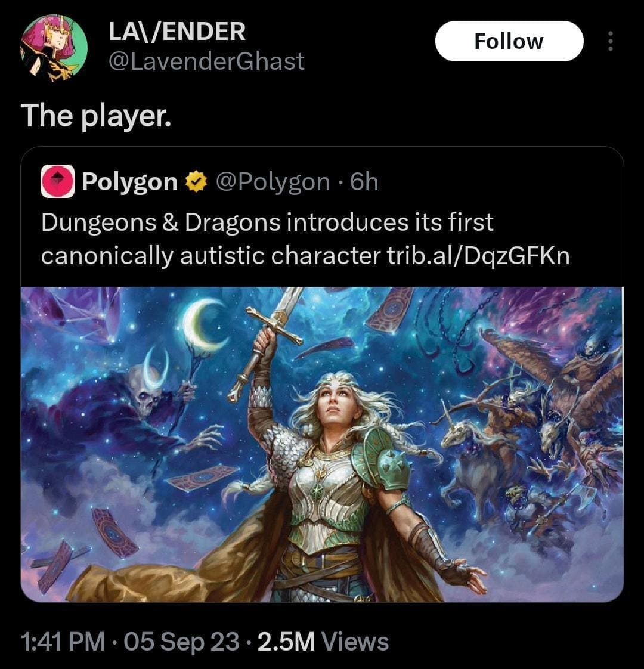Viewport: 644px width, 669px height.
Task: Click the 6h timestamp on quoted tweet
Action: pos(364,182)
